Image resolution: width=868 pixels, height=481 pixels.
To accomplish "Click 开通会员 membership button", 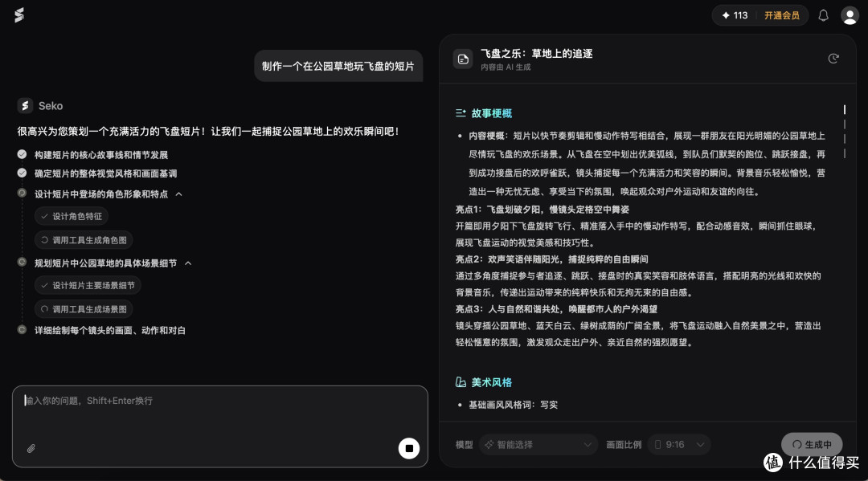I will pyautogui.click(x=782, y=15).
